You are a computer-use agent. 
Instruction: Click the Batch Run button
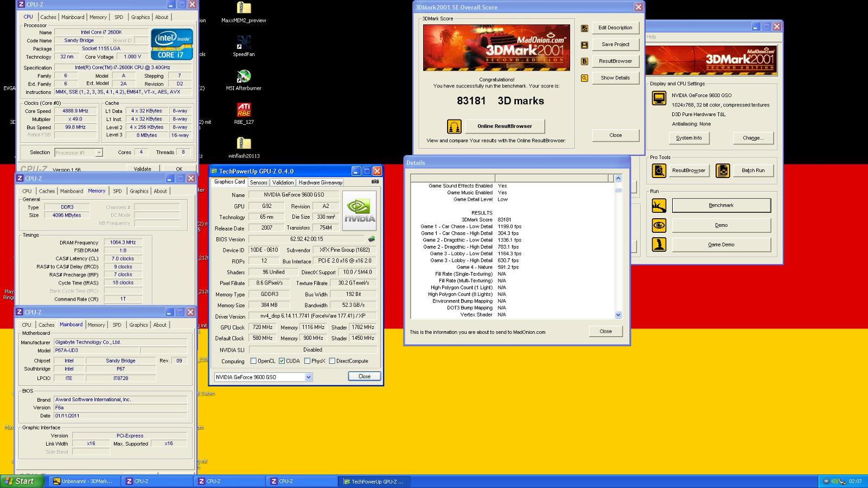point(752,170)
